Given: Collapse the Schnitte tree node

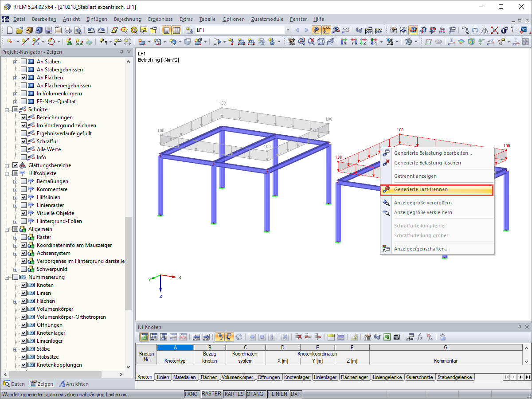Looking at the screenshot, I should (7, 110).
